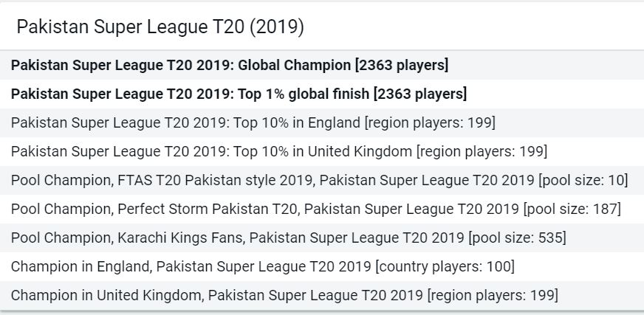The image size is (644, 315).
Task: Click '[2363 players]' on Global Champion row
Action: pyautogui.click(x=402, y=65)
